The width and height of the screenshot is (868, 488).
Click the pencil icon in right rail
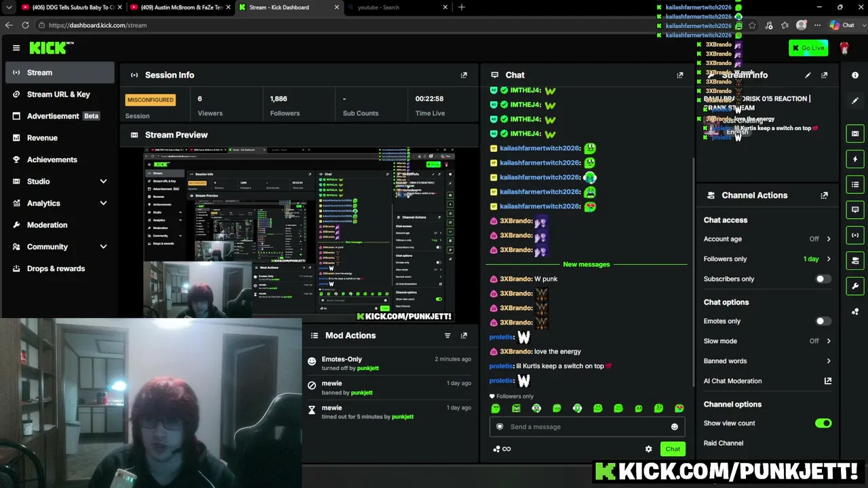[x=855, y=100]
